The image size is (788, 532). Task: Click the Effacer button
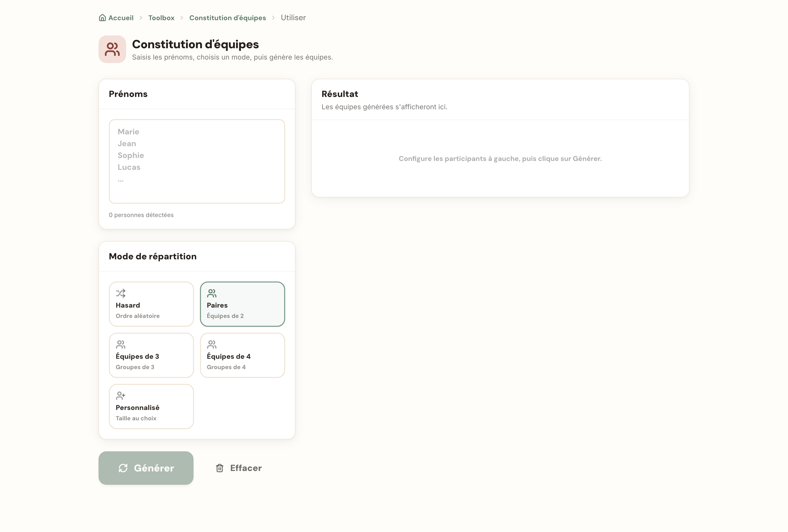coord(239,468)
